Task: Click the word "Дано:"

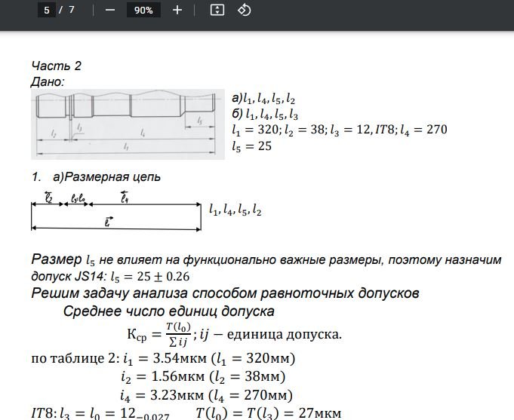Action: [x=48, y=81]
